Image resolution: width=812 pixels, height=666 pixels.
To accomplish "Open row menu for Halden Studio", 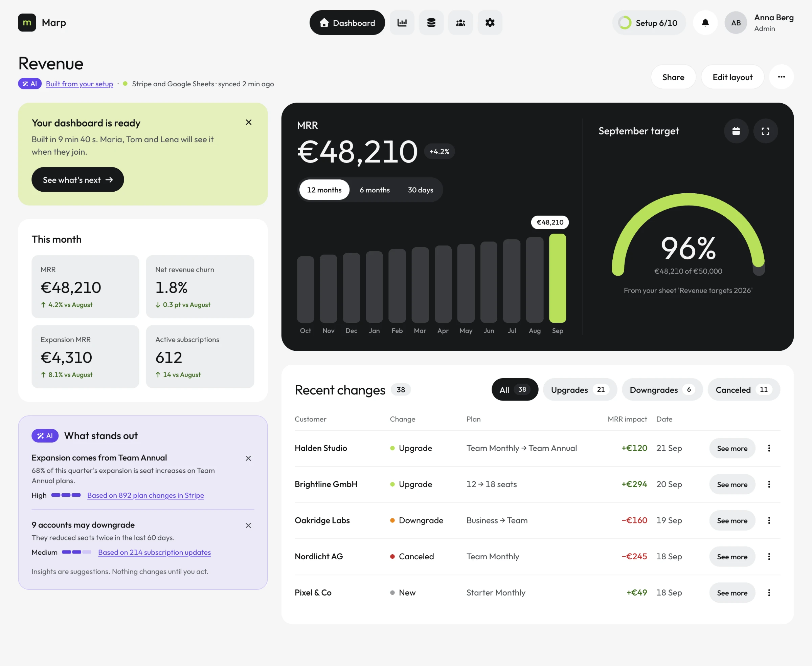I will point(769,448).
